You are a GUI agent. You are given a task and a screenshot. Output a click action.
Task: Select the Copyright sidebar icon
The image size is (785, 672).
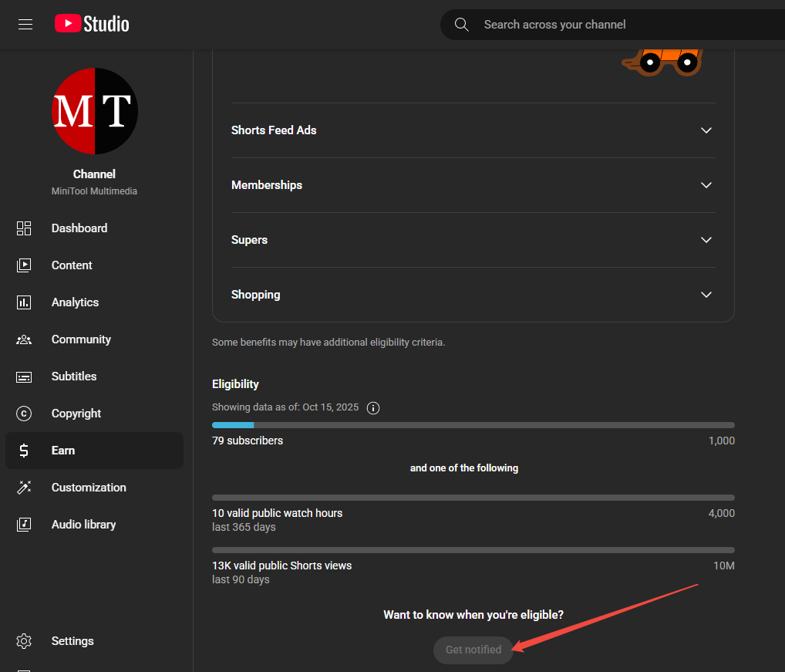click(24, 413)
